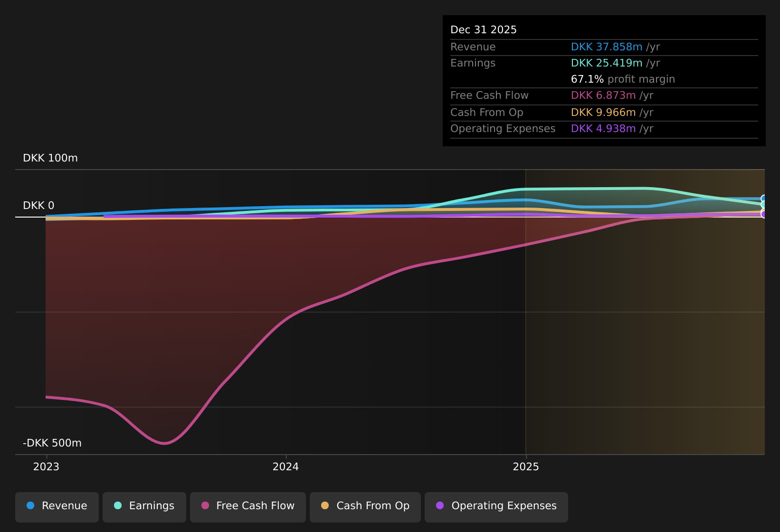
Task: Click the 2024 x-axis label
Action: pos(285,467)
